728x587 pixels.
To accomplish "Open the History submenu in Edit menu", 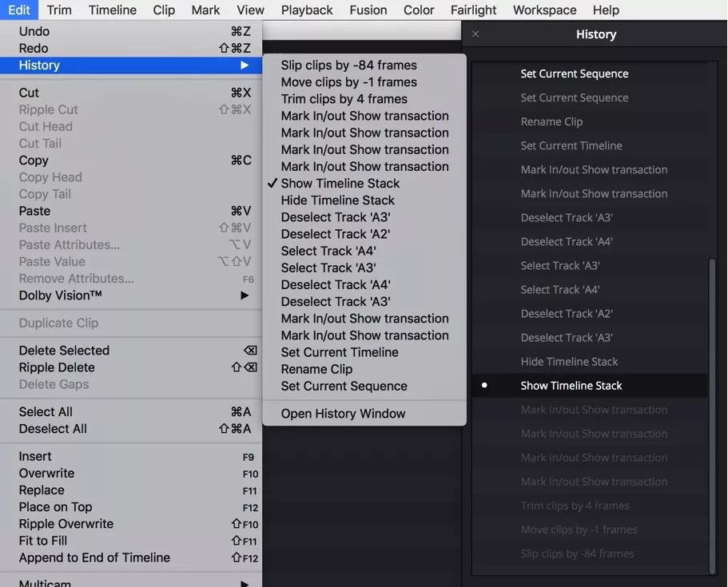I will (131, 65).
